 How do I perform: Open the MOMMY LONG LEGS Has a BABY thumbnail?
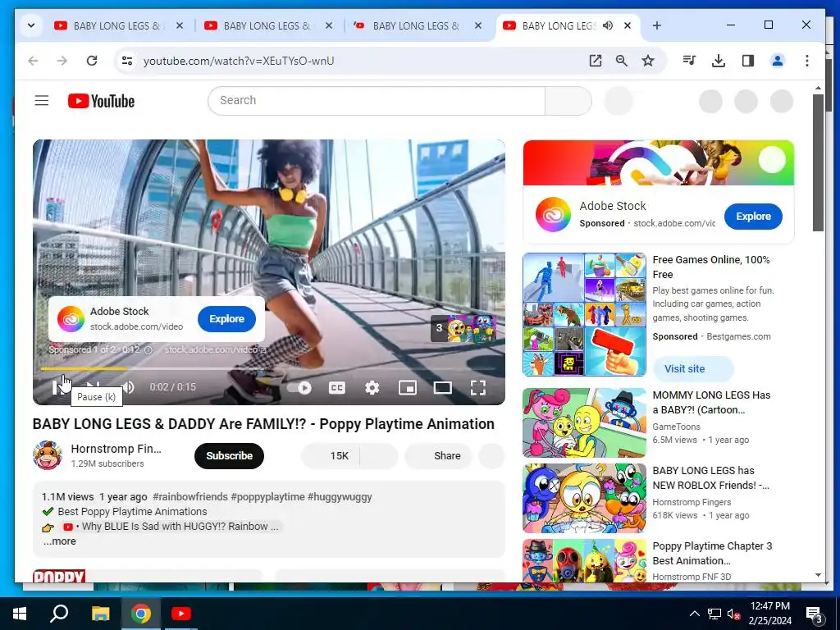[x=584, y=422]
